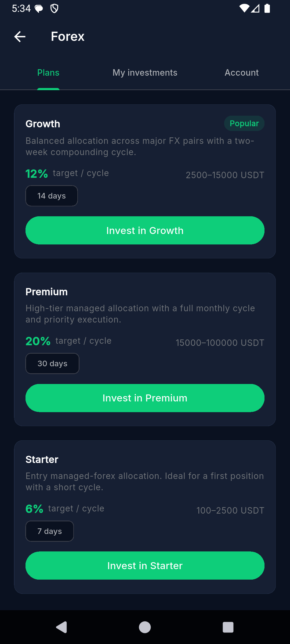
Task: Tap the Invest in Starter button
Action: 145,566
